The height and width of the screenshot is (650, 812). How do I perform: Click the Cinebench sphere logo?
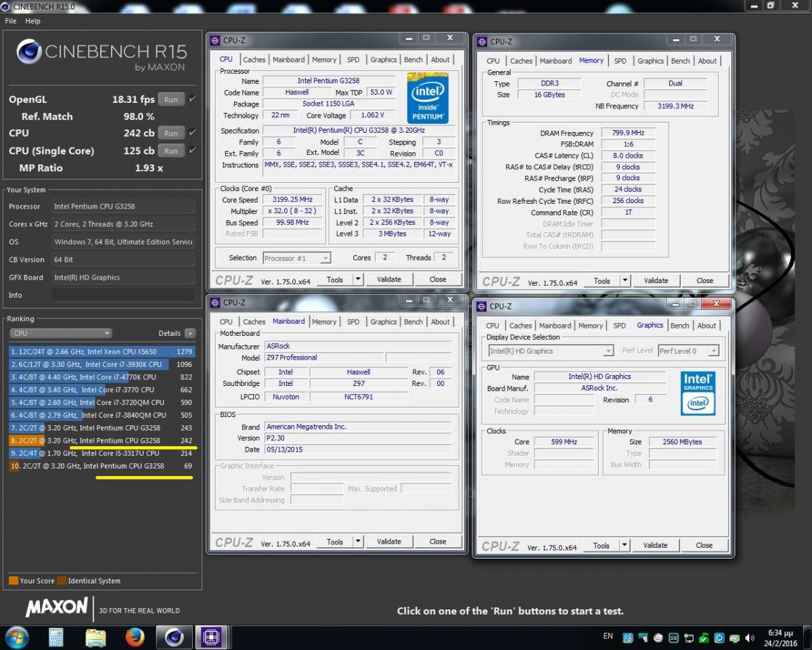point(28,51)
